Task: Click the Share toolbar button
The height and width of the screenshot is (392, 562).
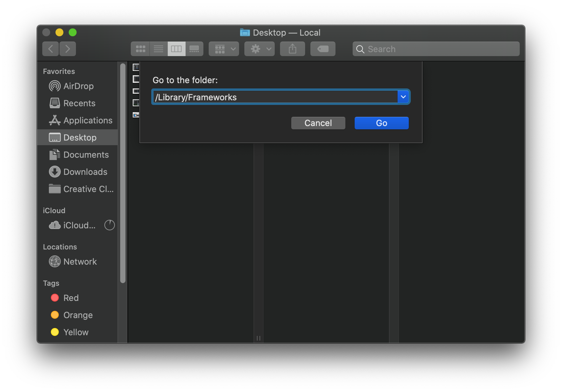Action: point(293,49)
